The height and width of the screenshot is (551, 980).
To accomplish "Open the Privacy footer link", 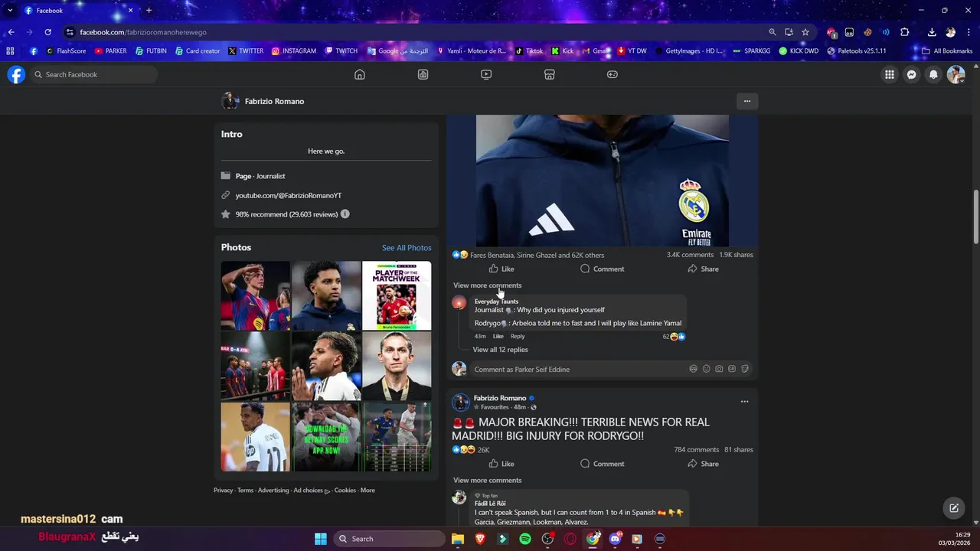I will point(223,491).
